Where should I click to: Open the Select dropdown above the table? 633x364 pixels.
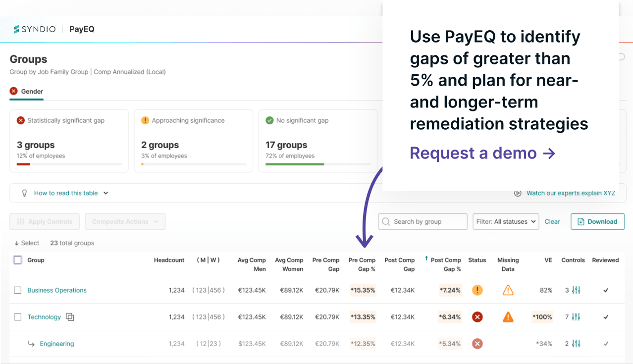(27, 243)
